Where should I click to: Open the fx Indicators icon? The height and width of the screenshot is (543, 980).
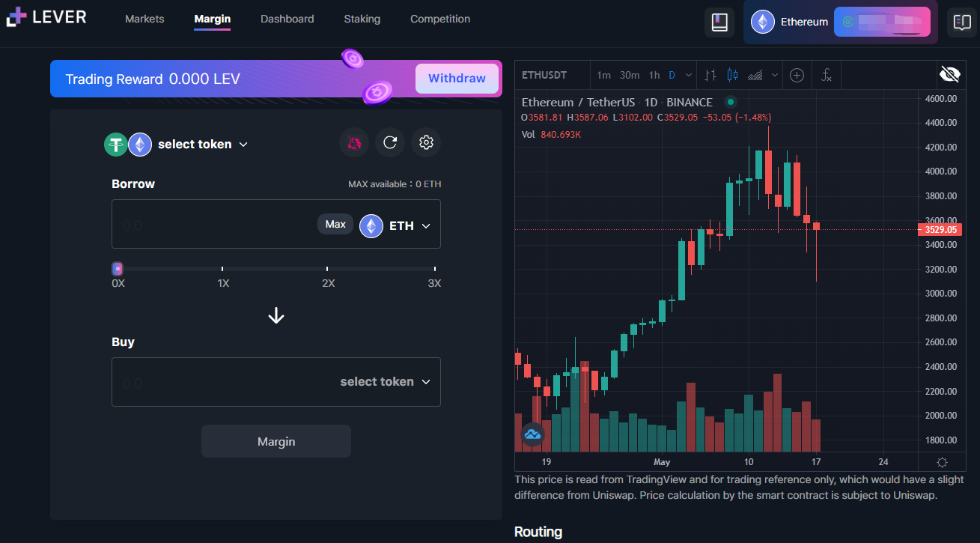[827, 75]
